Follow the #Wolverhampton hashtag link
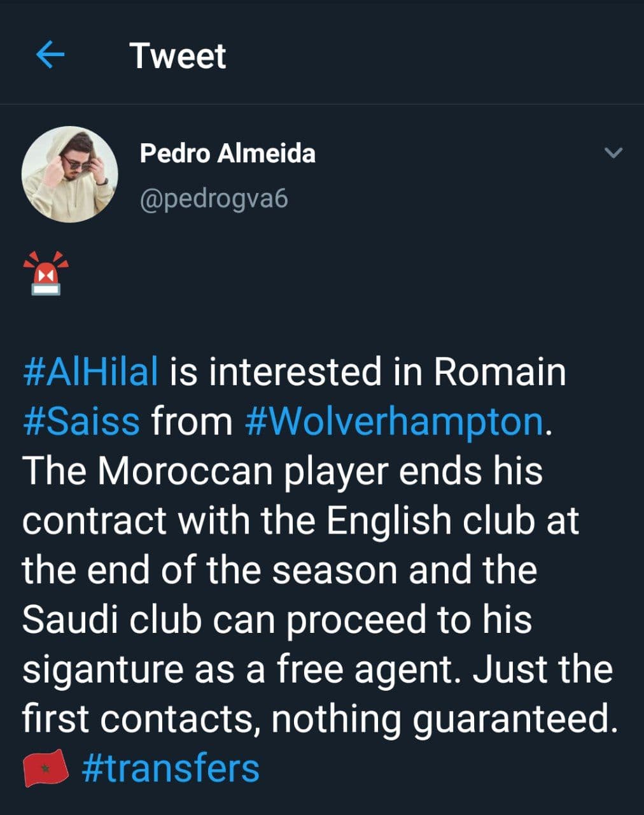Image resolution: width=644 pixels, height=815 pixels. (395, 421)
